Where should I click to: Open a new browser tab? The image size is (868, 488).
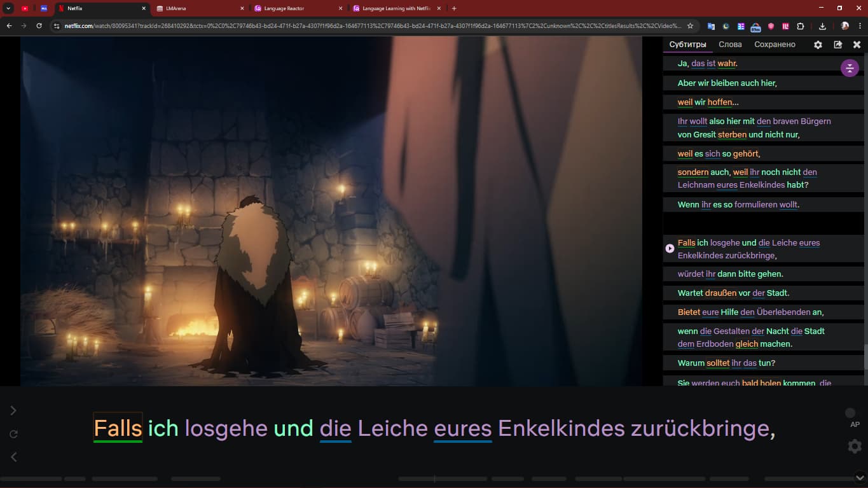[x=454, y=8]
